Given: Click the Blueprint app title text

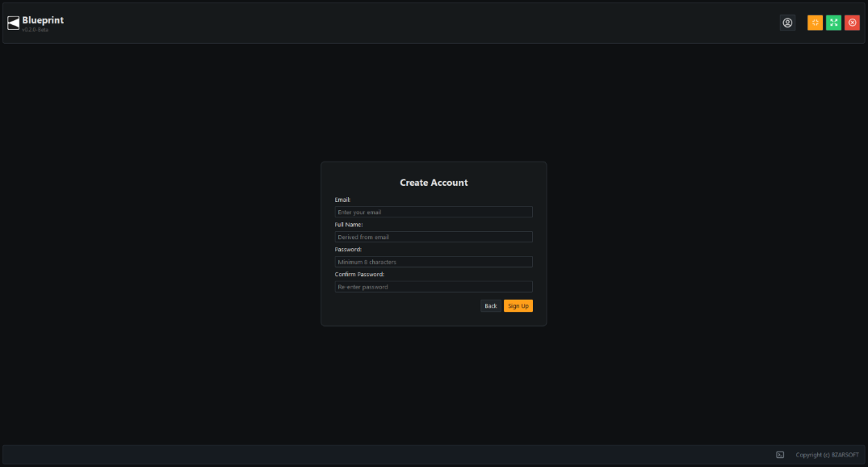Looking at the screenshot, I should (43, 20).
